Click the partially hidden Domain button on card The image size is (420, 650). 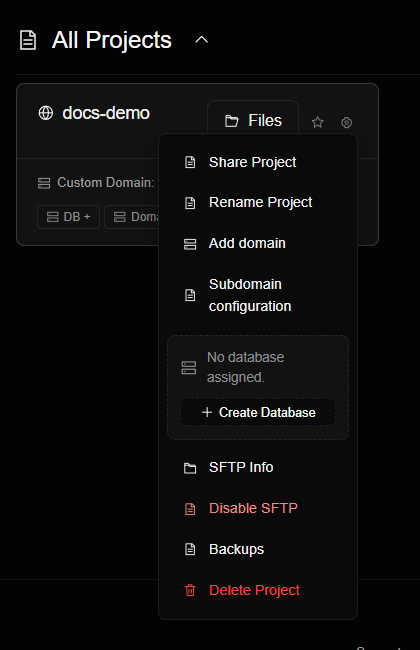click(131, 217)
